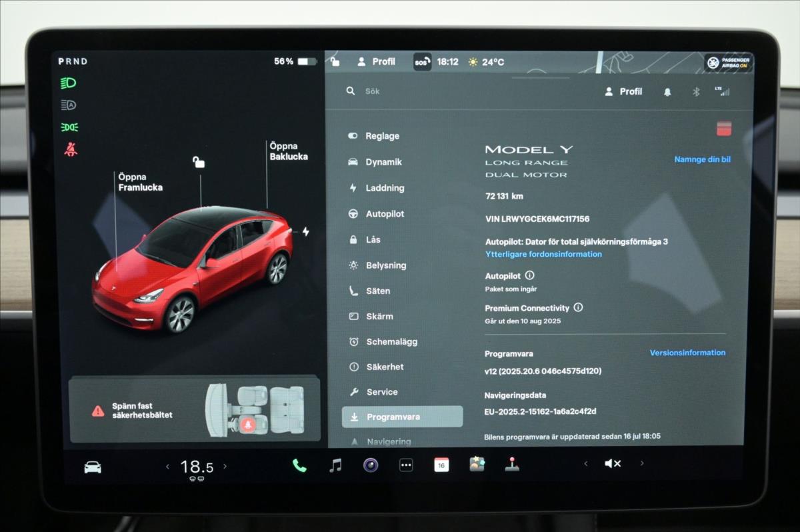Show Autopilot package info icon
Screen dimensions: 800x532
tap(529, 275)
